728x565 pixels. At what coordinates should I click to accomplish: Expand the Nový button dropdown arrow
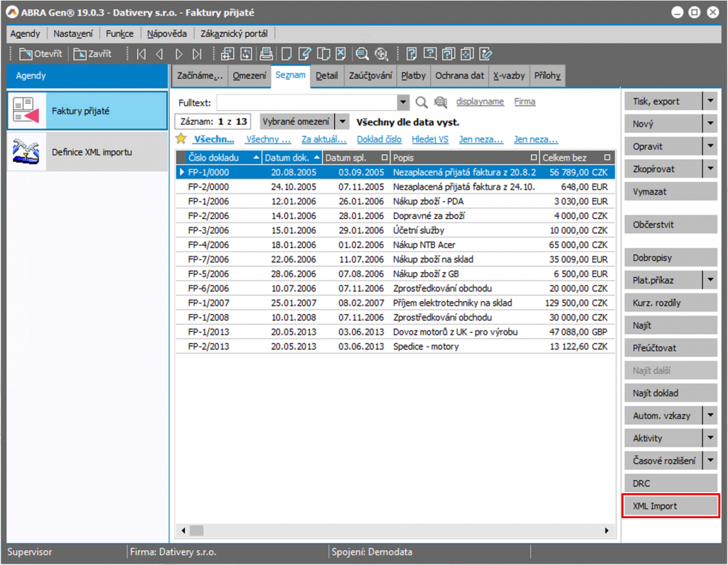coord(710,124)
